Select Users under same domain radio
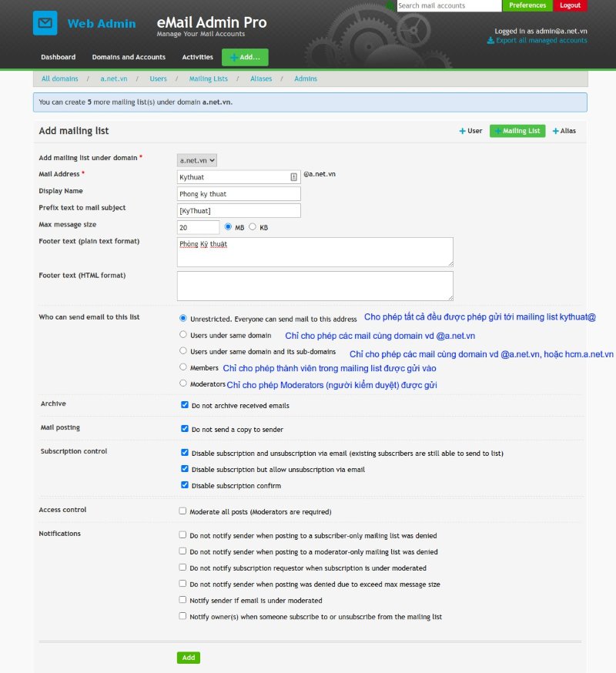The image size is (616, 673). click(182, 334)
